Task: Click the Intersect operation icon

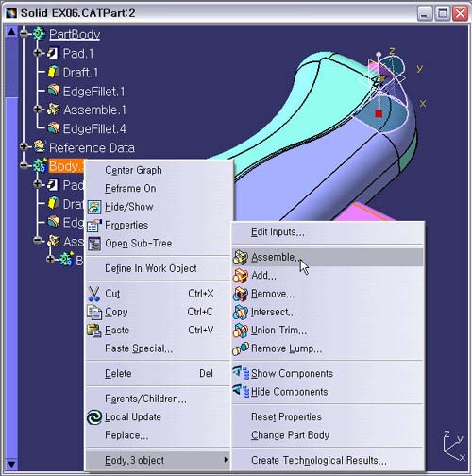Action: [x=241, y=313]
